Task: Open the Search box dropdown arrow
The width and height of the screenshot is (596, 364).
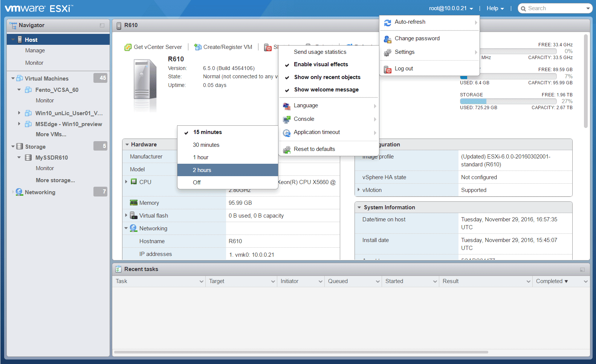Action: pyautogui.click(x=588, y=9)
